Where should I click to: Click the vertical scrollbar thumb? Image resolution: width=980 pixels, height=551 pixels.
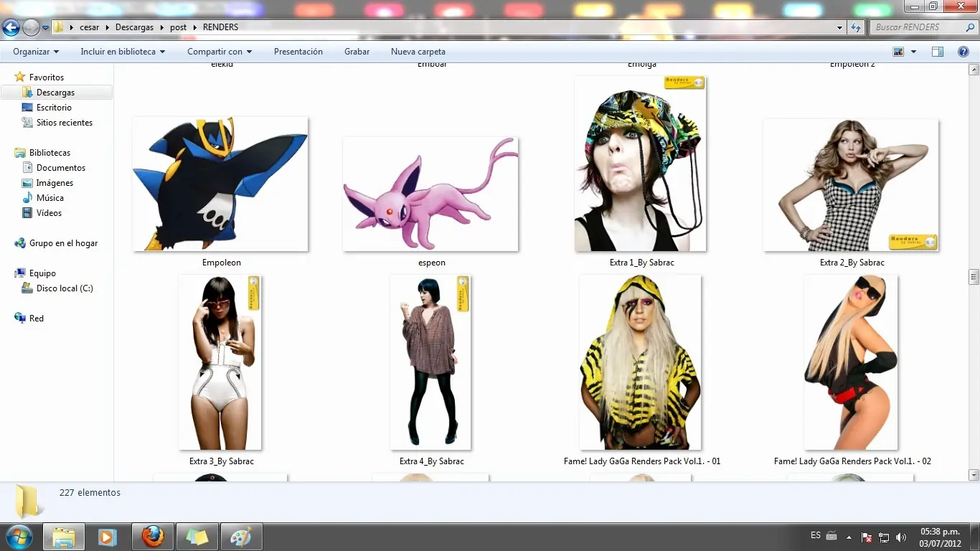[974, 277]
